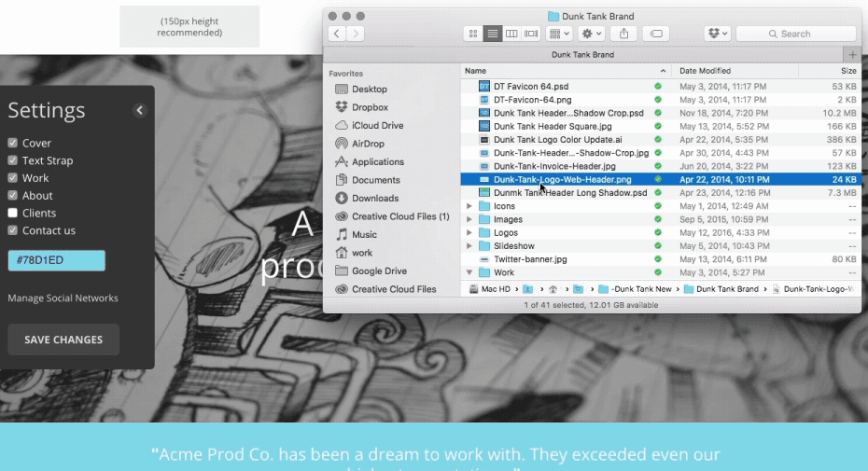The width and height of the screenshot is (868, 471).
Task: Switch Finder to column view
Action: 511,34
